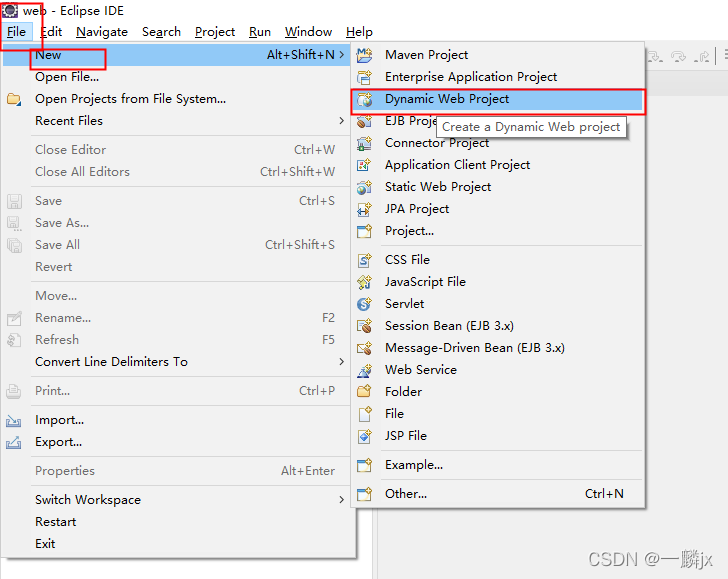The image size is (728, 579).
Task: Click the Dynamic Web Project globe icon
Action: [x=364, y=99]
